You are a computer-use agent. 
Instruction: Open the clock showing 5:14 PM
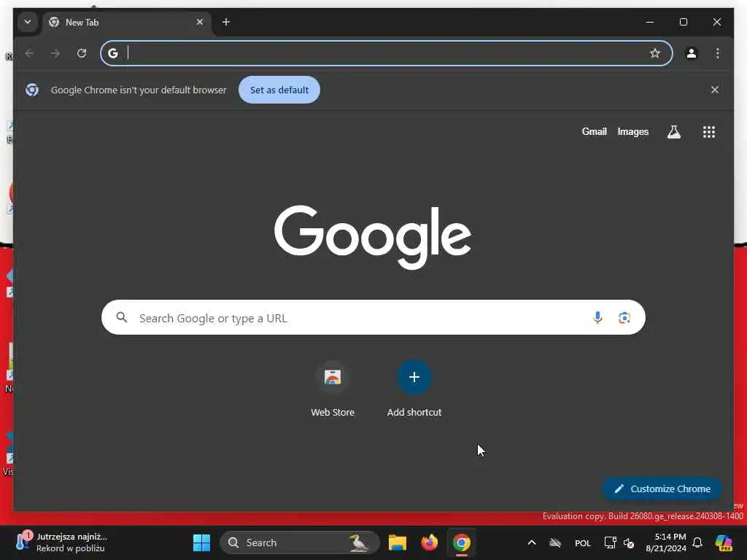[666, 542]
